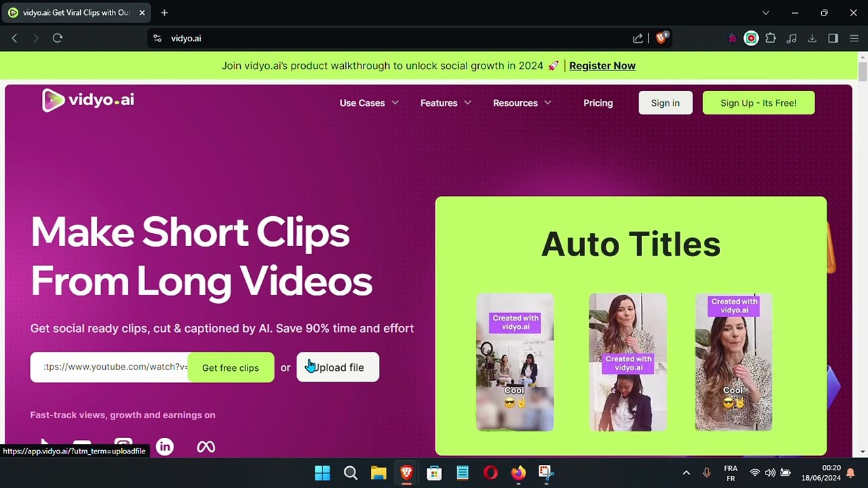Select the vidyo.ai browser tab

(x=76, y=13)
